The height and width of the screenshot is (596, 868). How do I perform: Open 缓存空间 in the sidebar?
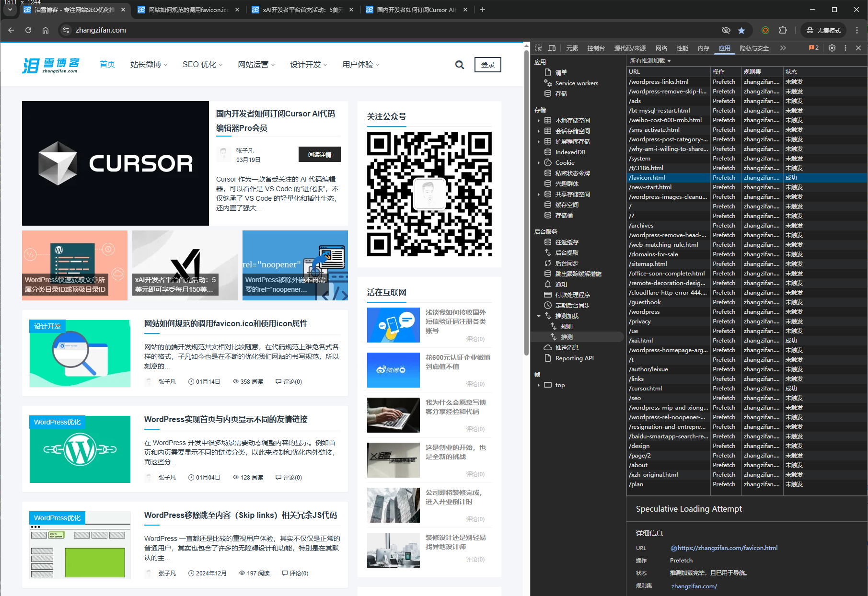click(x=567, y=205)
